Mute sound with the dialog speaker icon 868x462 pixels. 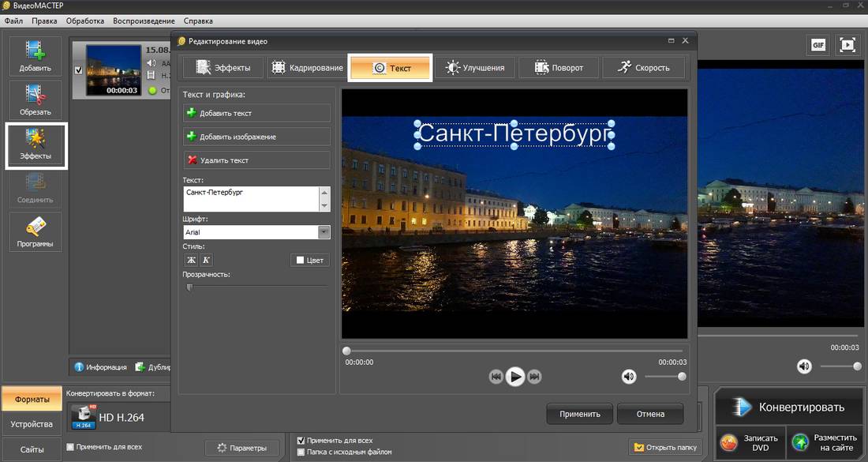pyautogui.click(x=628, y=377)
